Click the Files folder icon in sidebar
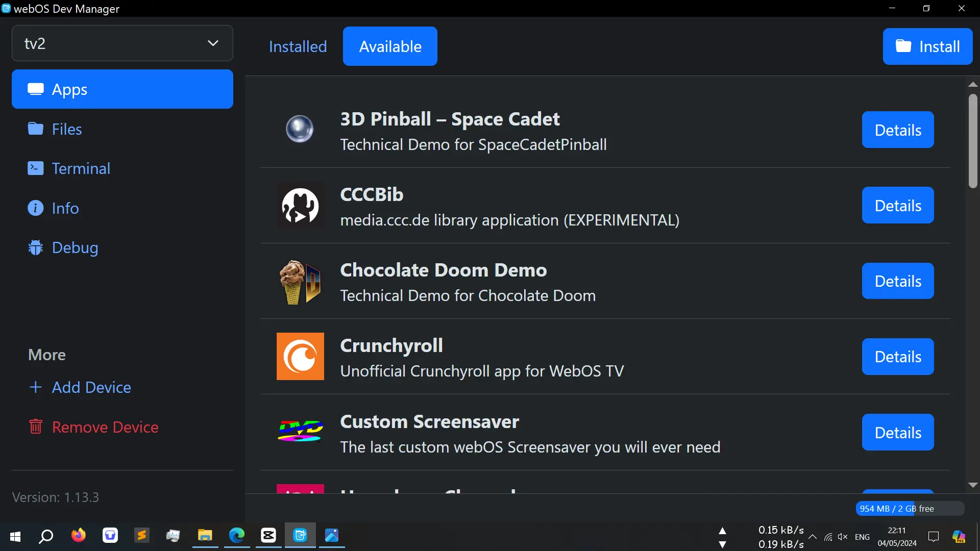 (35, 129)
